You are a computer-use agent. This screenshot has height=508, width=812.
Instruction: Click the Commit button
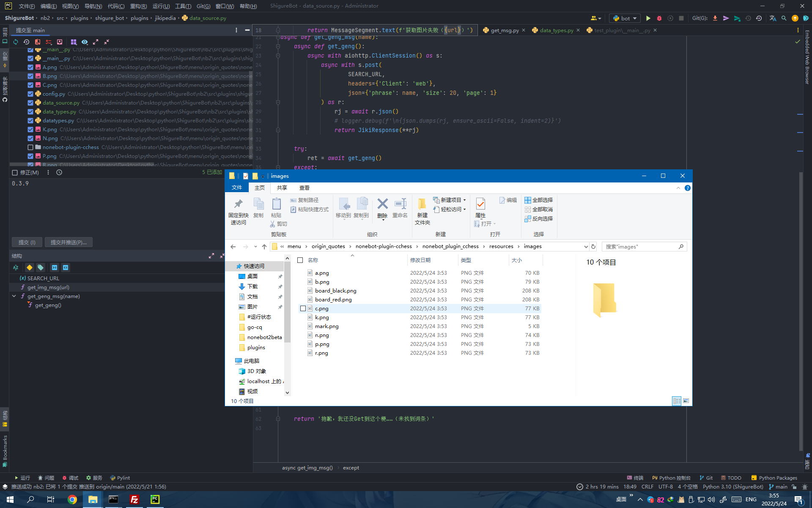27,242
